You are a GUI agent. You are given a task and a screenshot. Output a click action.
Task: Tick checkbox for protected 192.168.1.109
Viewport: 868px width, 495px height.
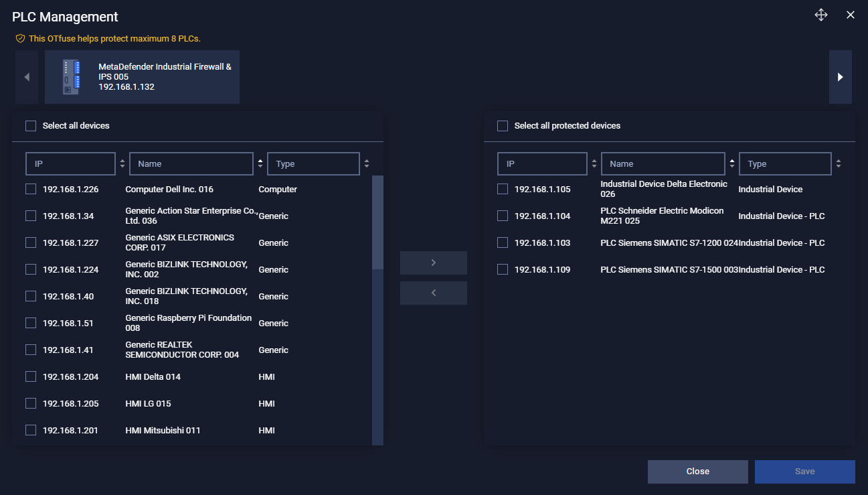(503, 269)
